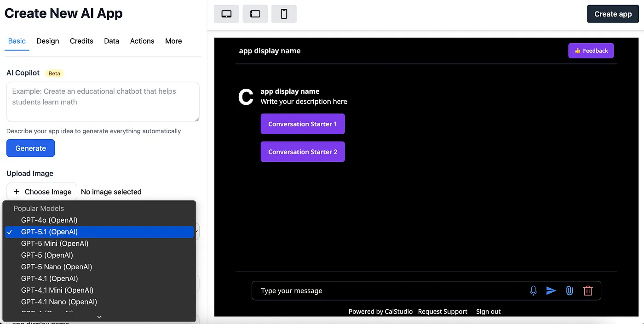This screenshot has width=644, height=324.
Task: Open the Actions tab
Action: (x=142, y=41)
